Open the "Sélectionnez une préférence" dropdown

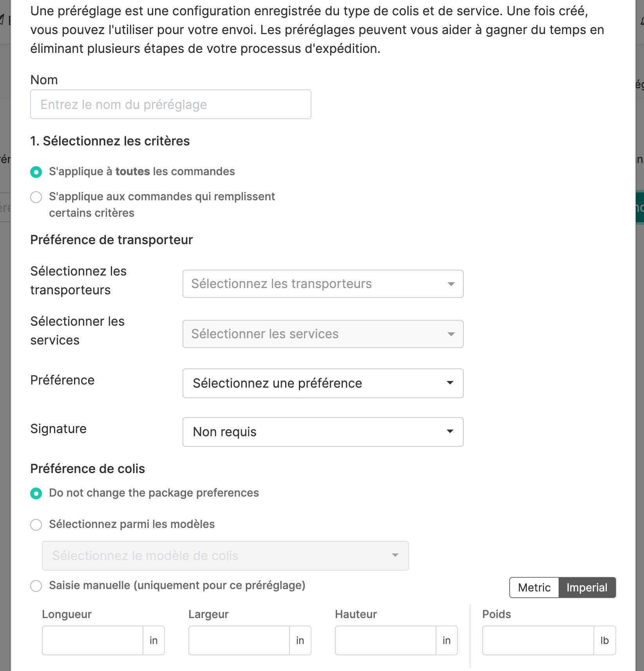tap(322, 383)
